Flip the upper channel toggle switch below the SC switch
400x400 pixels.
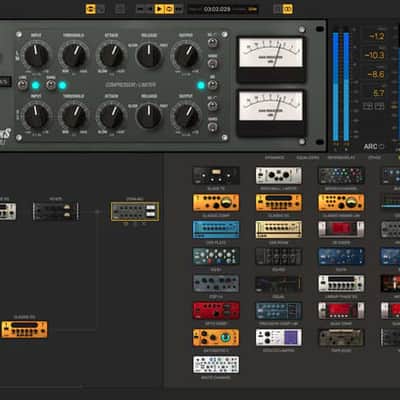click(213, 64)
